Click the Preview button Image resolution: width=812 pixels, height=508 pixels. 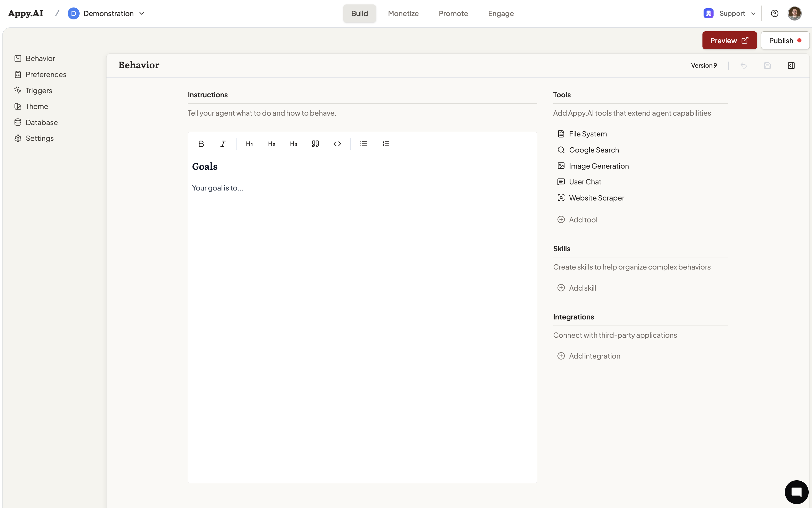click(729, 41)
